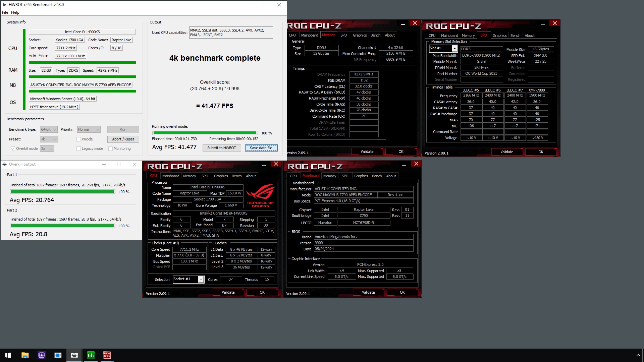This screenshot has height=362, width=644.
Task: Click the Intel Core i9 14900KS name field
Action: tap(207, 187)
